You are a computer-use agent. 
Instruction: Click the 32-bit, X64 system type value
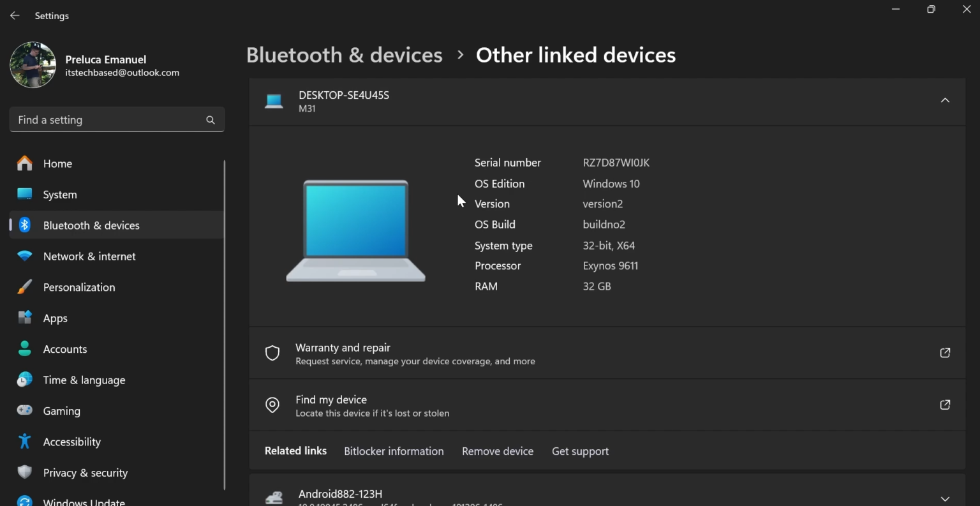tap(609, 246)
